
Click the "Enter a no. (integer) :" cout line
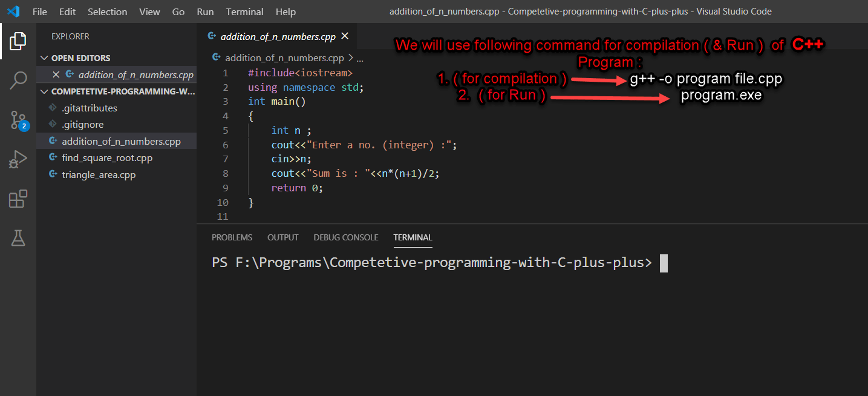[364, 145]
